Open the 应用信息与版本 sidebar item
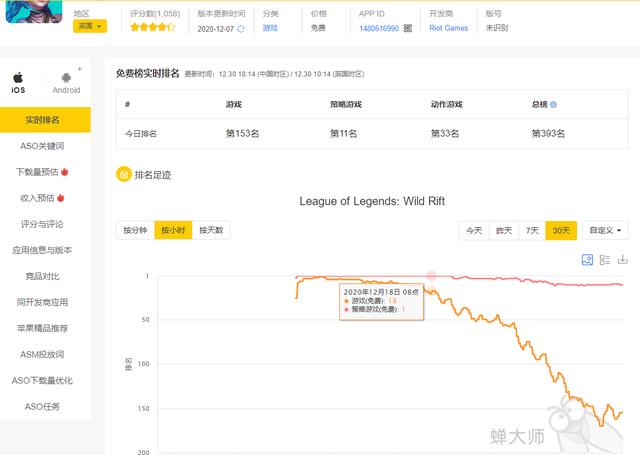This screenshot has width=640, height=455. click(x=42, y=250)
